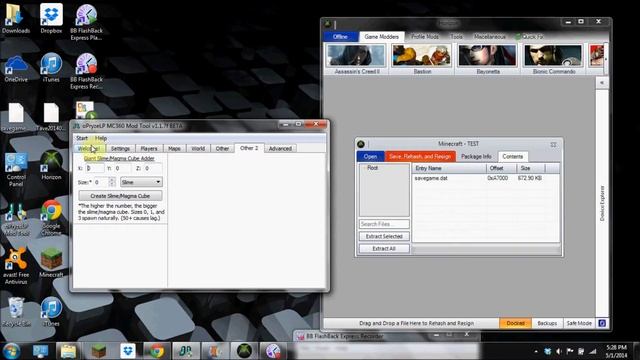Open iTunes shortcut next to OneDrive
Image resolution: width=640 pixels, height=360 pixels.
click(51, 68)
